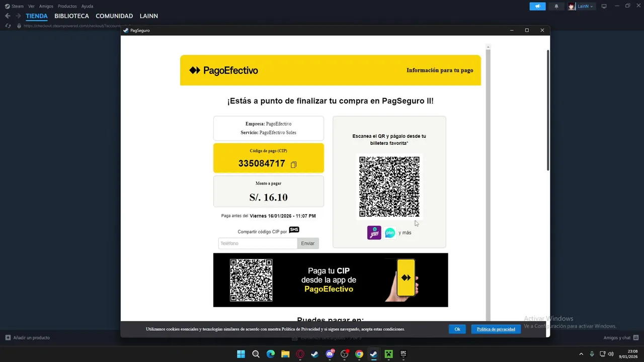644x362 pixels.
Task: Click Enviar to send CIP by SMS
Action: click(308, 243)
